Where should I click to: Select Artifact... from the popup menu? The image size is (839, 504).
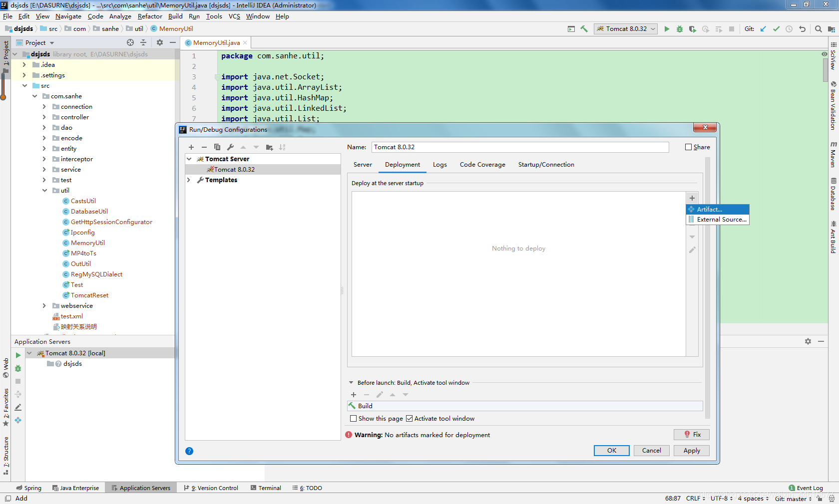coord(718,210)
